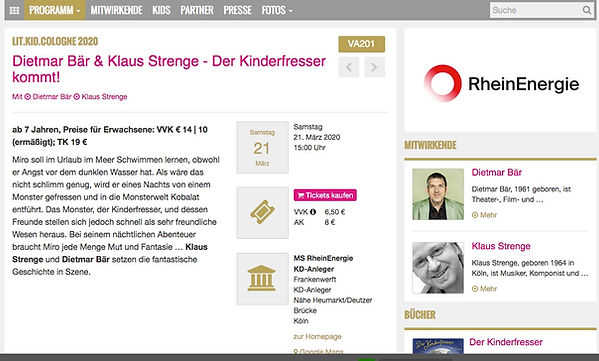Open Dietmar Bär portrait photo
Image resolution: width=599 pixels, height=361 pixels.
pyautogui.click(x=438, y=194)
